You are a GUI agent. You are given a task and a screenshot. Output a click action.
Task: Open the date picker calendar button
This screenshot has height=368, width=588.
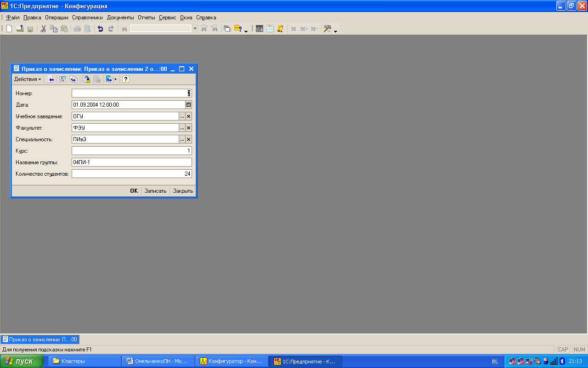click(188, 104)
